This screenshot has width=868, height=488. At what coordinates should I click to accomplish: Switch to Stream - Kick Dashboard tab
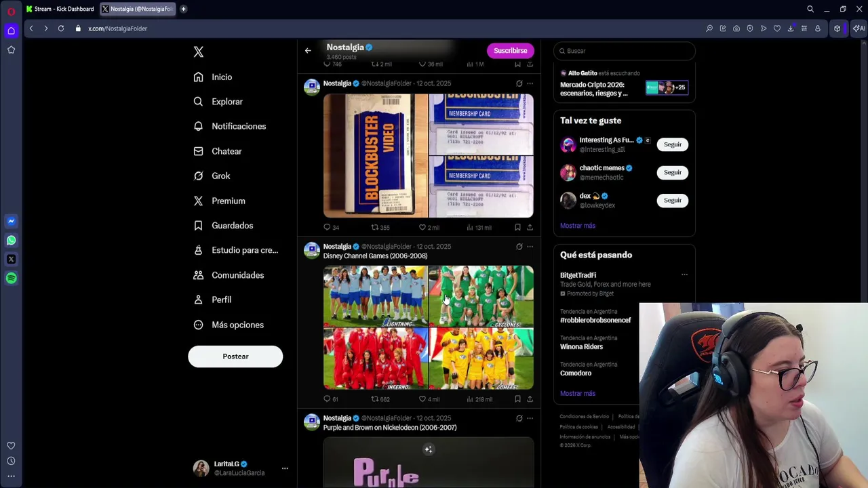(x=60, y=9)
